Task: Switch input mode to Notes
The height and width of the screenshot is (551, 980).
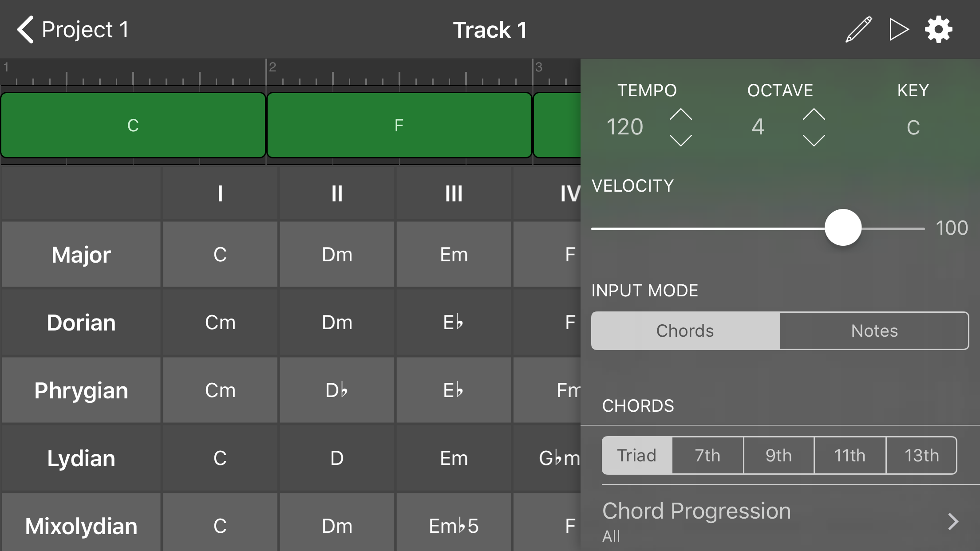Action: pos(874,331)
